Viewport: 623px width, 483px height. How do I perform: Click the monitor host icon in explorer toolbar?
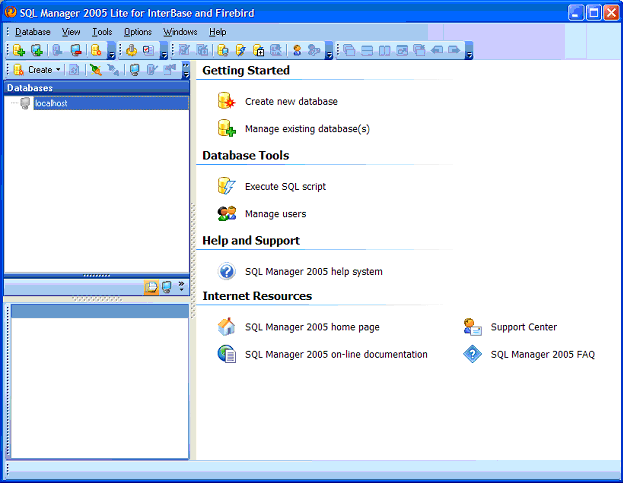(x=135, y=70)
